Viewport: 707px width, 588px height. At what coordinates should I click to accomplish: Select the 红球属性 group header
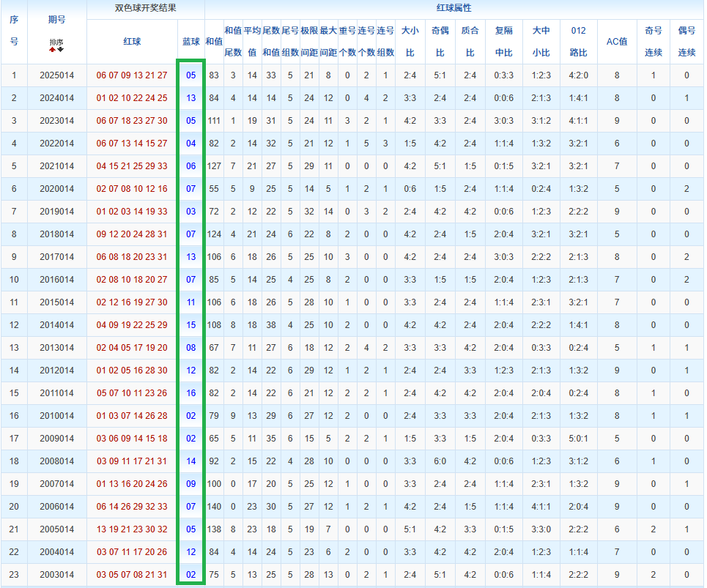coord(454,9)
